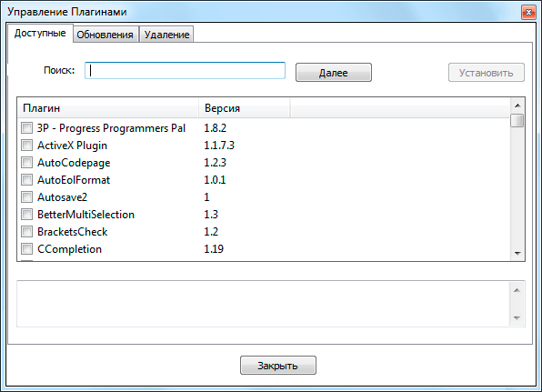This screenshot has width=542, height=392.
Task: Tick the 3P - Progress Programmers Pal checkbox
Action: point(26,128)
